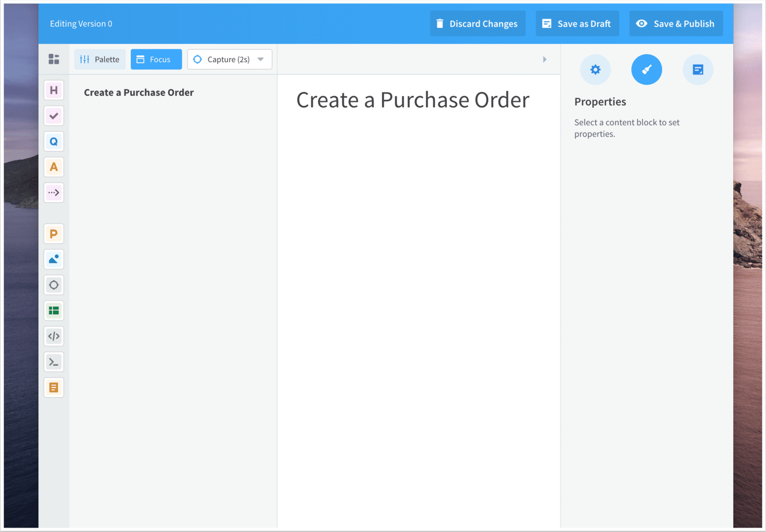This screenshot has height=532, width=766.
Task: Select the green Table block tool
Action: 54,311
